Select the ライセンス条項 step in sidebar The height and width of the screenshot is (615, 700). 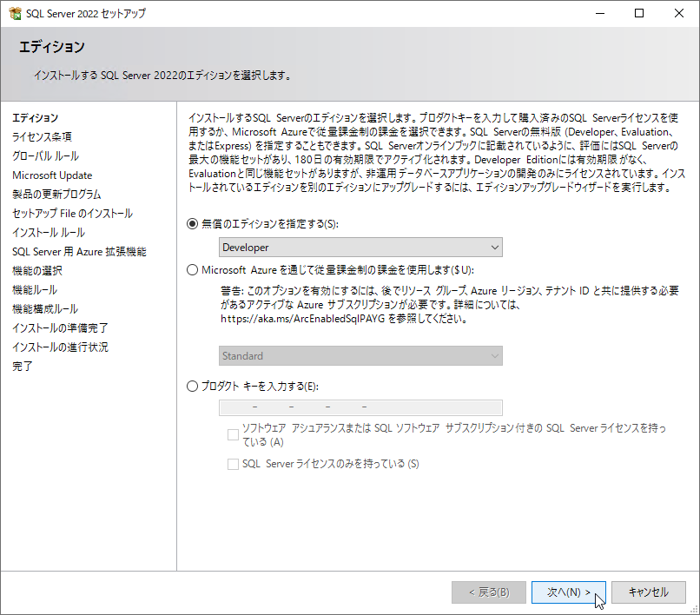[42, 136]
